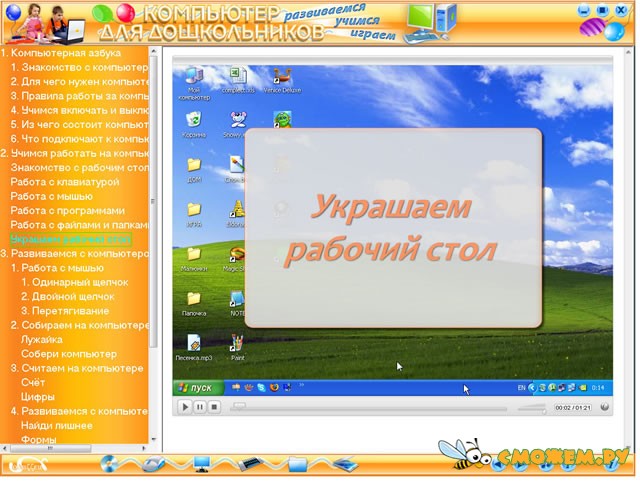Open subsection '4. Развиваемся с компьютером'
Viewport: 640px width, 481px height.
(x=79, y=411)
